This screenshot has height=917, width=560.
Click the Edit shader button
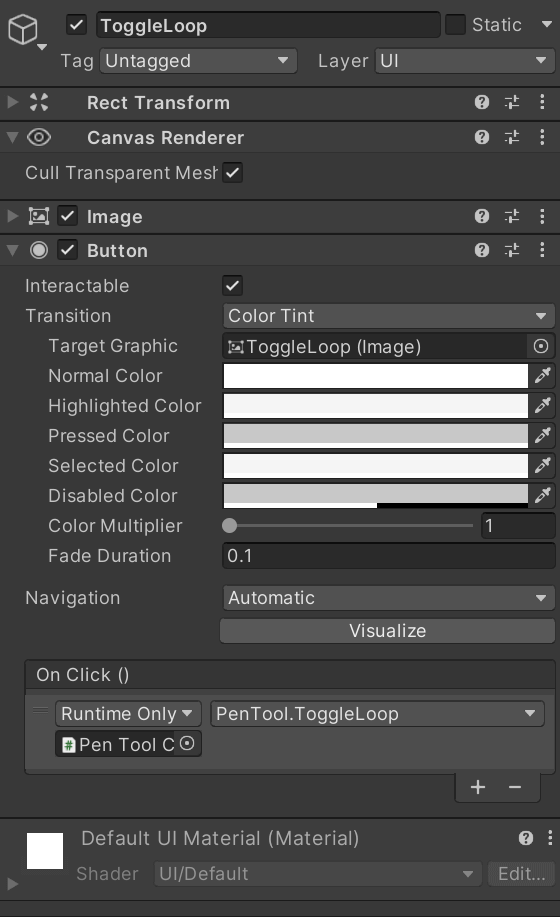click(521, 874)
